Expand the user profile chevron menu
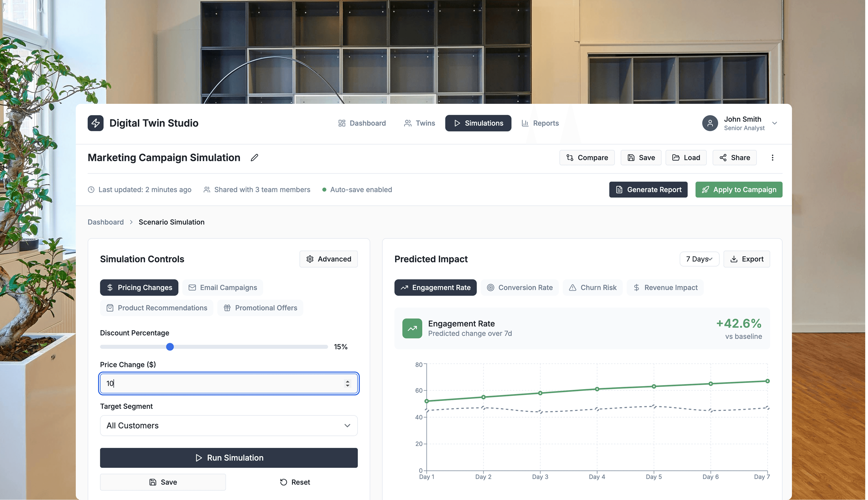Screen dimensions: 868x500 (774, 123)
